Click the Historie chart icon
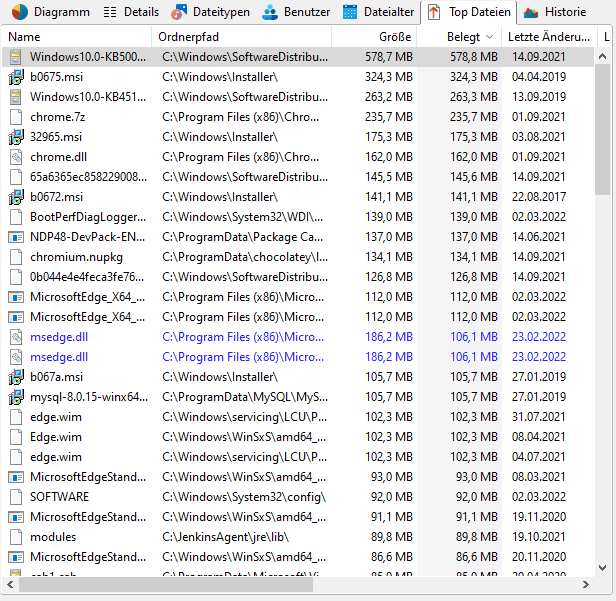 (531, 13)
